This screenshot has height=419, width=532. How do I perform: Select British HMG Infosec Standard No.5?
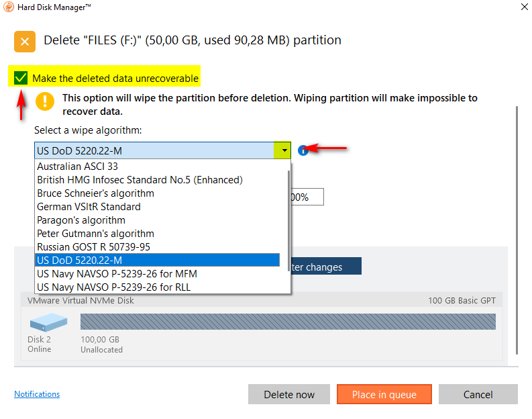[140, 180]
